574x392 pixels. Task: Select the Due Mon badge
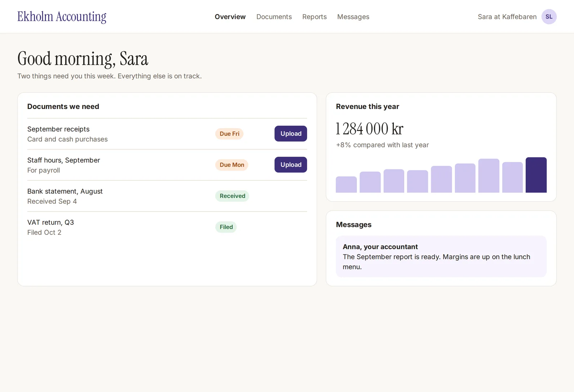pyautogui.click(x=232, y=165)
